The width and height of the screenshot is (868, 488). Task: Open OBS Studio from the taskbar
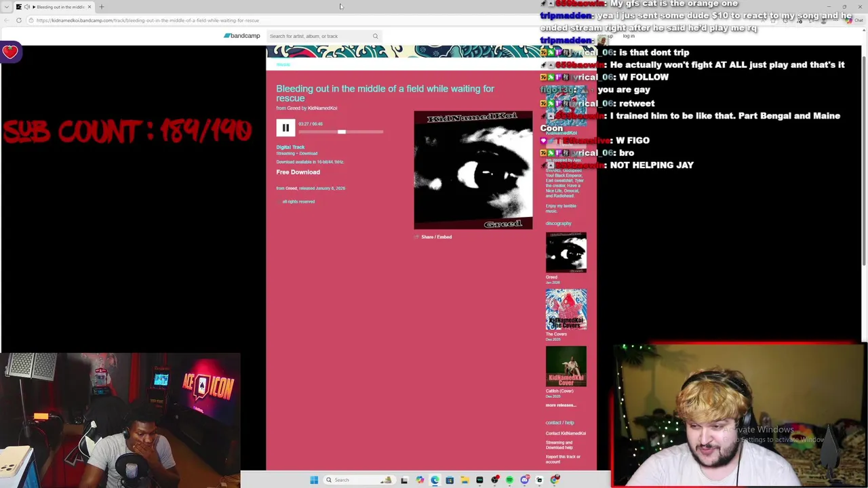(495, 480)
